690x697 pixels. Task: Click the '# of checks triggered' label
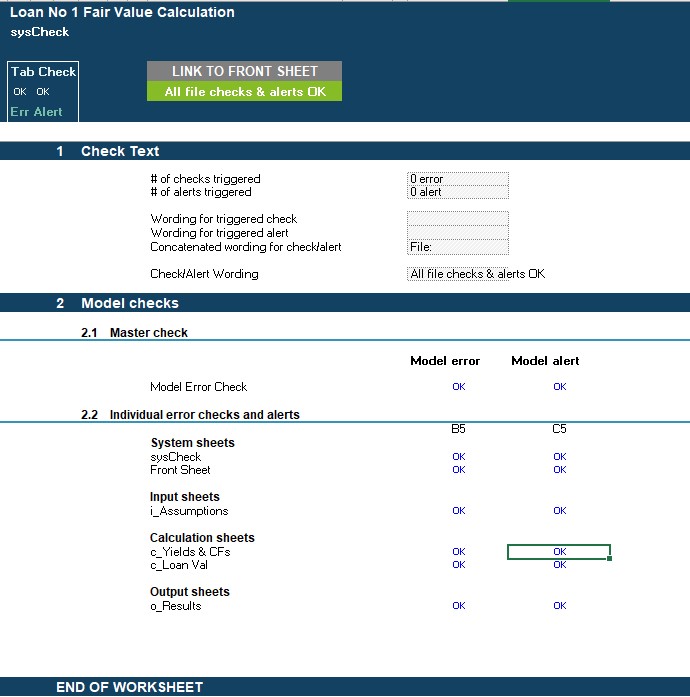tap(205, 179)
